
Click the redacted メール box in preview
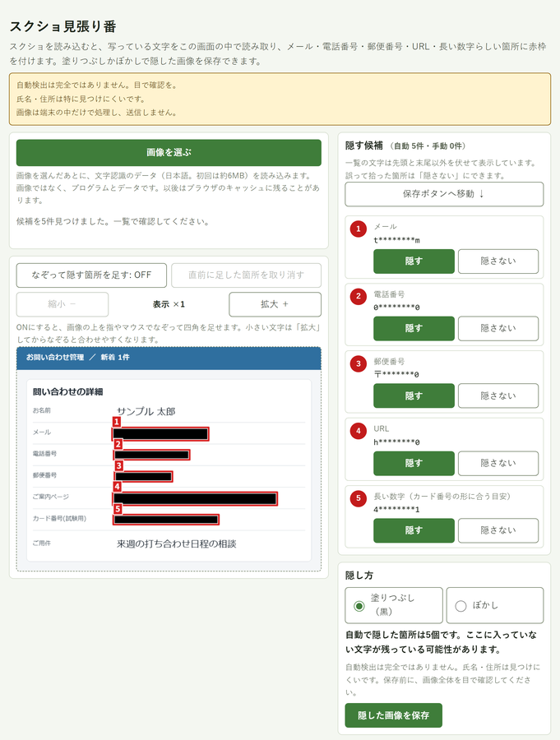click(x=160, y=434)
